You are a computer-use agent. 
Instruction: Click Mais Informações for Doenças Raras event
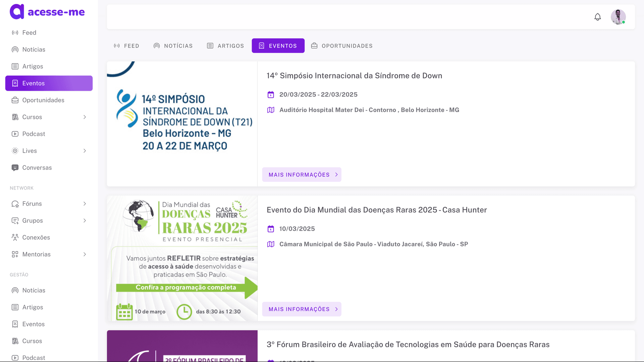tap(302, 309)
